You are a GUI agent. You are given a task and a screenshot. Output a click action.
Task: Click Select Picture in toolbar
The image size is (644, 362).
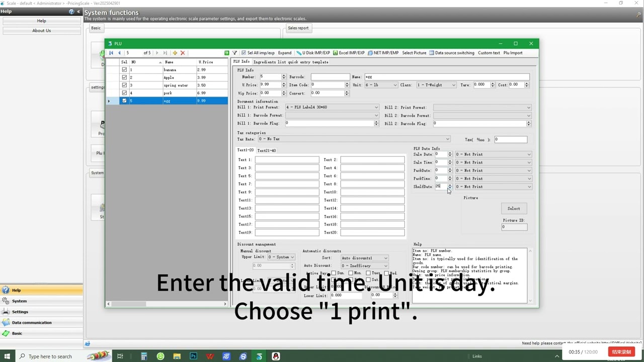[414, 53]
